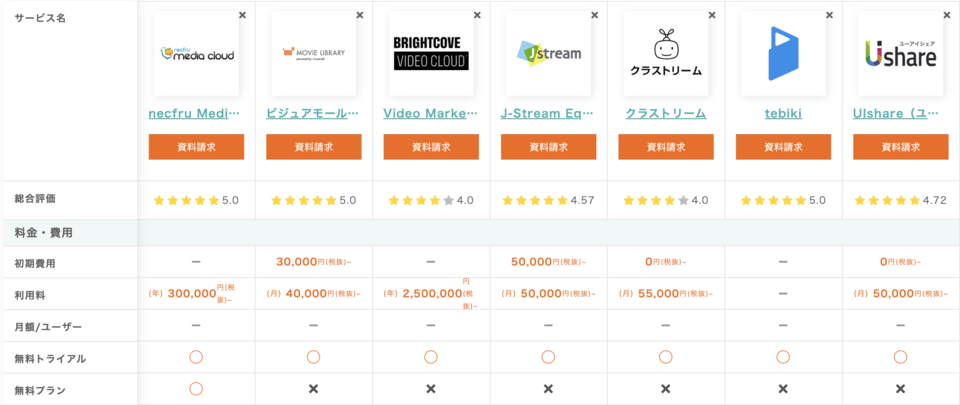Dismiss the J-Stream column via its X icon
Screen dimensions: 960x405
pos(594,15)
